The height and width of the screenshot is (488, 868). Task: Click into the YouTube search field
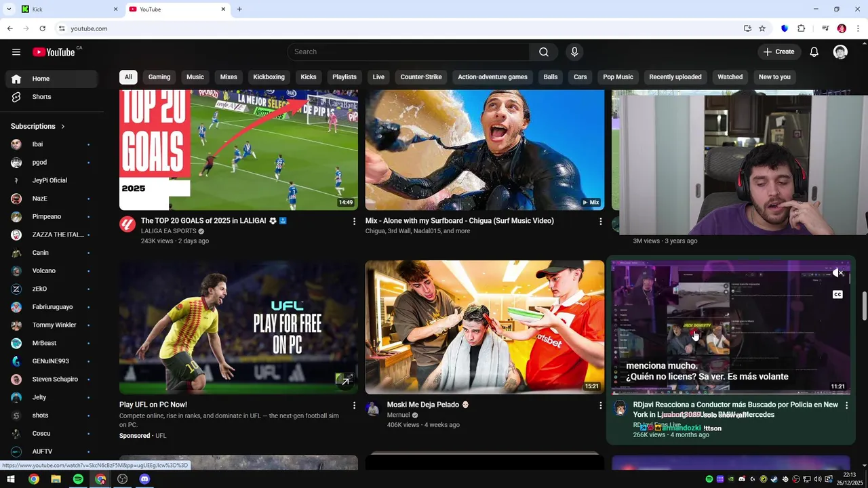(x=409, y=52)
